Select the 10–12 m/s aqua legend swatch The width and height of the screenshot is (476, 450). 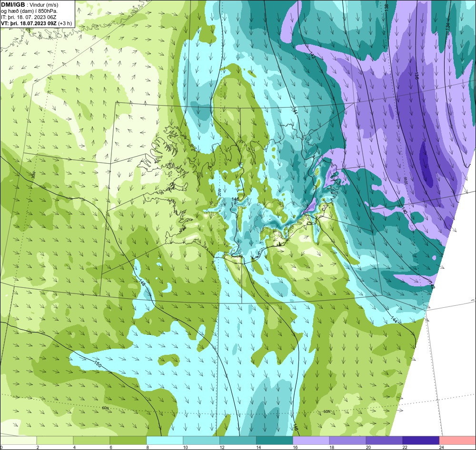pyautogui.click(x=201, y=440)
